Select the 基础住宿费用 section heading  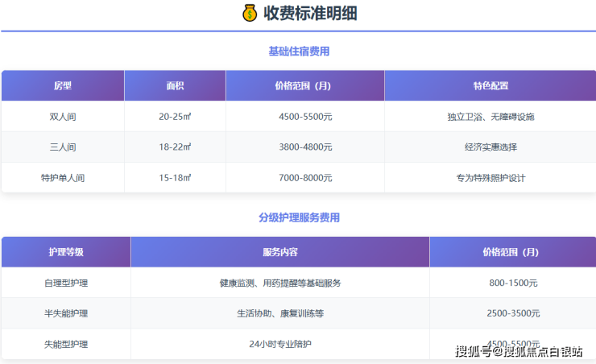coord(299,52)
